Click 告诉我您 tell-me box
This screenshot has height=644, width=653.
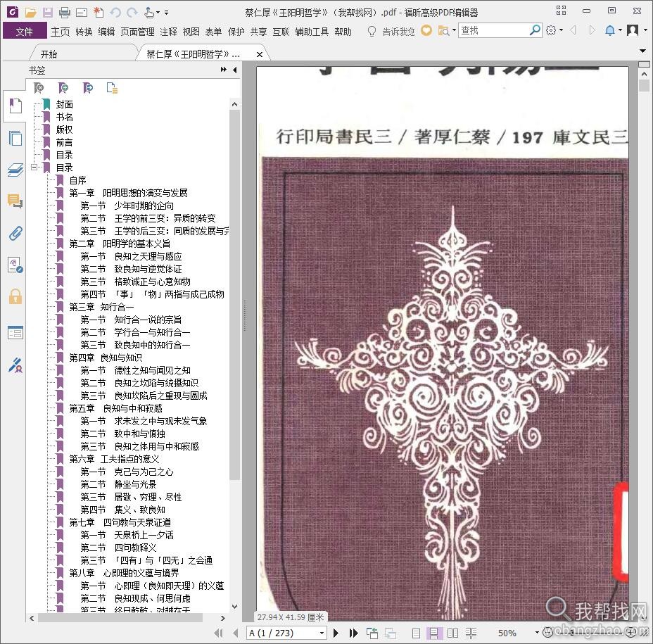coord(398,32)
